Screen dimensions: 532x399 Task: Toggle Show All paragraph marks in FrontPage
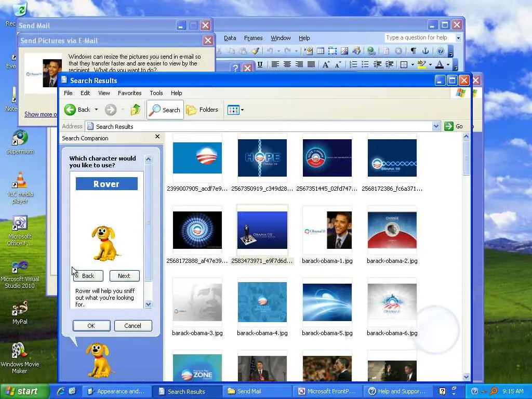point(413,51)
